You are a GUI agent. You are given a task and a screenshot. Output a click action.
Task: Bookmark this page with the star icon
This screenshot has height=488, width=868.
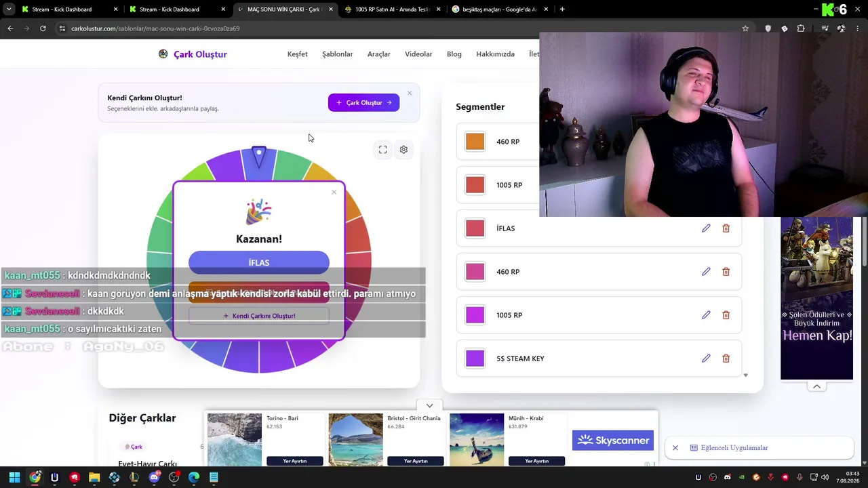coord(745,28)
